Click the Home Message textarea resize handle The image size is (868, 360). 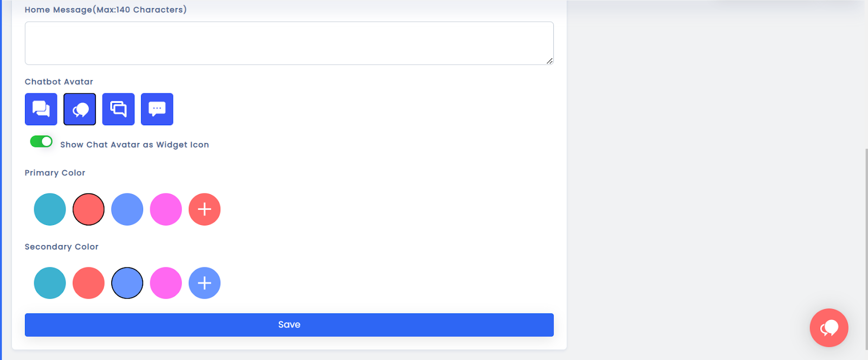550,61
